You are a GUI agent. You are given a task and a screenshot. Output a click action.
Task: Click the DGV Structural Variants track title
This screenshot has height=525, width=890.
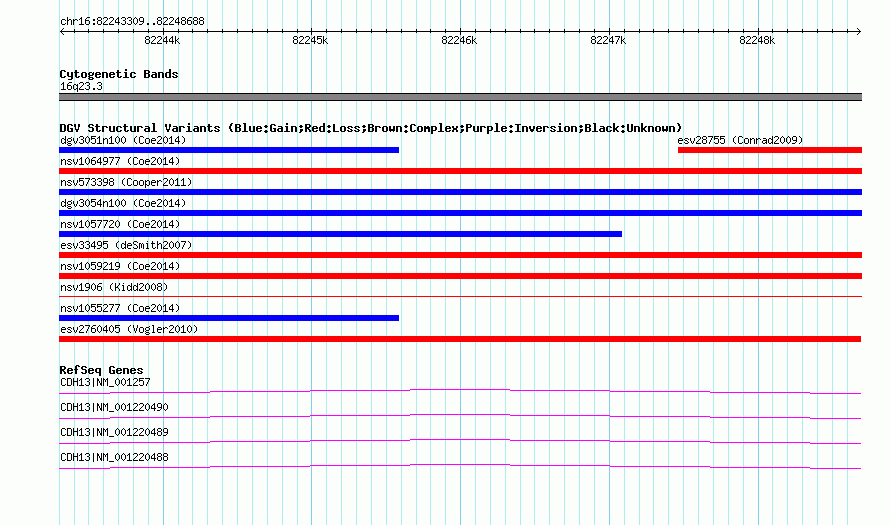(x=371, y=128)
